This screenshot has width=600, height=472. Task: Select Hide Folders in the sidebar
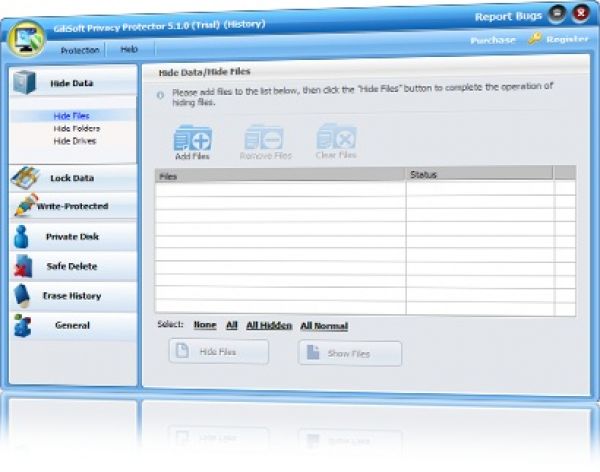77,128
